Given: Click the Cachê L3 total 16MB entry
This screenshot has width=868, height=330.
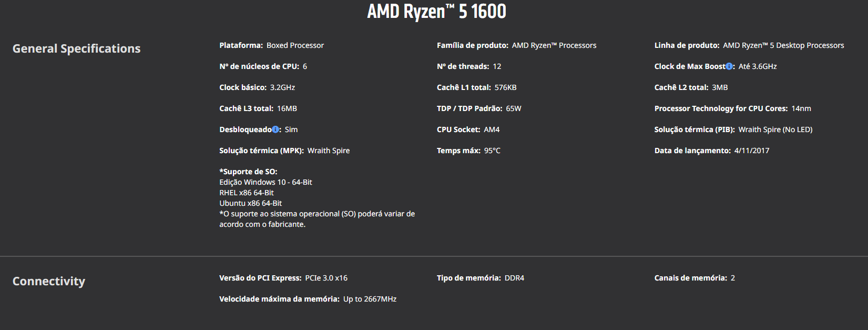Looking at the screenshot, I should pos(258,108).
